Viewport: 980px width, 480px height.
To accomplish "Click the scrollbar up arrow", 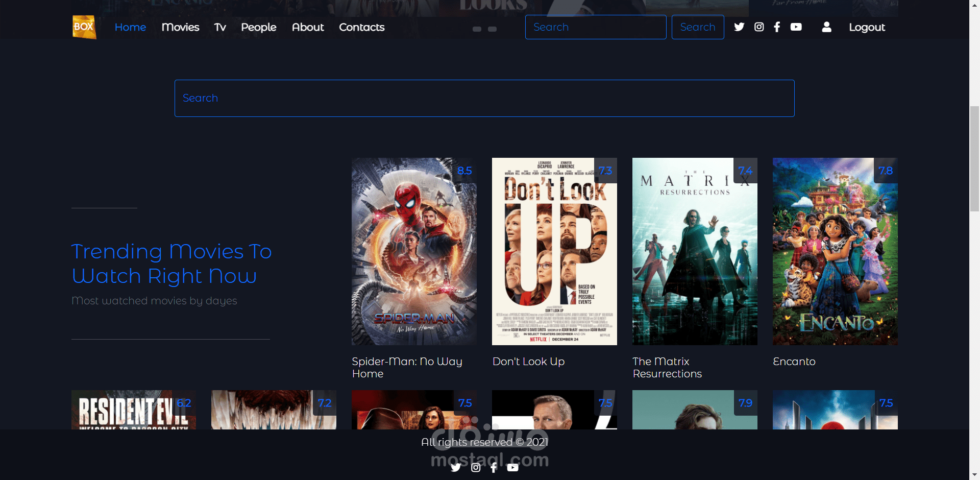I will [975, 5].
